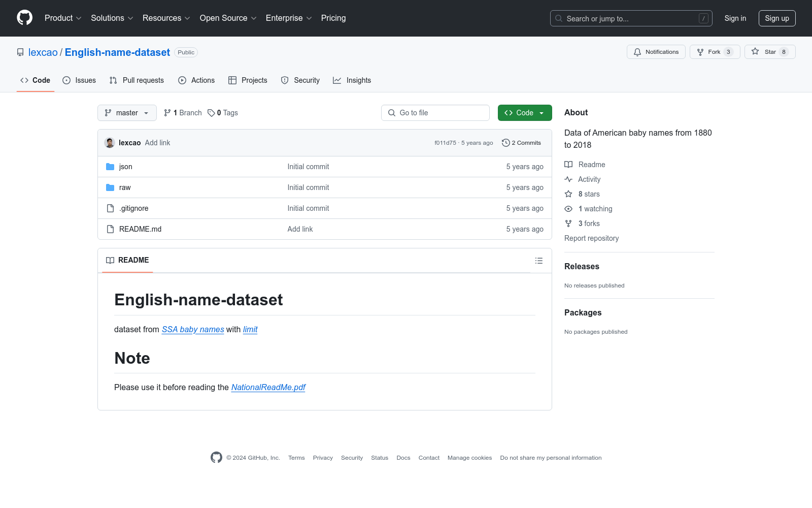Viewport: 812px width, 508px height.
Task: Open the Pull requests tab
Action: tap(137, 80)
